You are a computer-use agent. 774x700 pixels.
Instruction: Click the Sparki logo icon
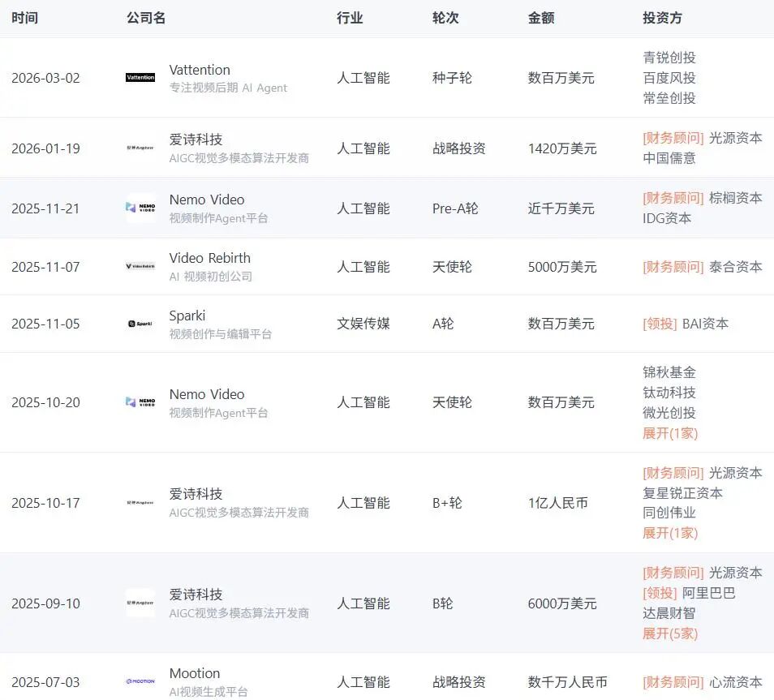tap(140, 324)
